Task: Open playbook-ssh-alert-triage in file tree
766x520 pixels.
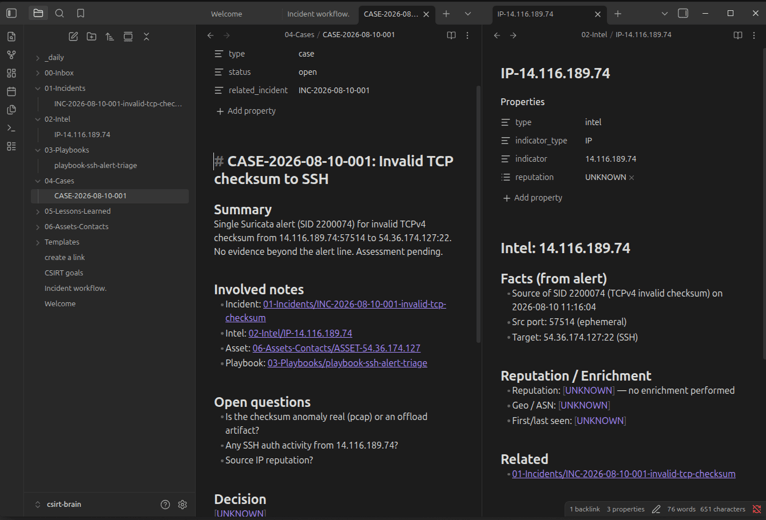Action: [96, 165]
